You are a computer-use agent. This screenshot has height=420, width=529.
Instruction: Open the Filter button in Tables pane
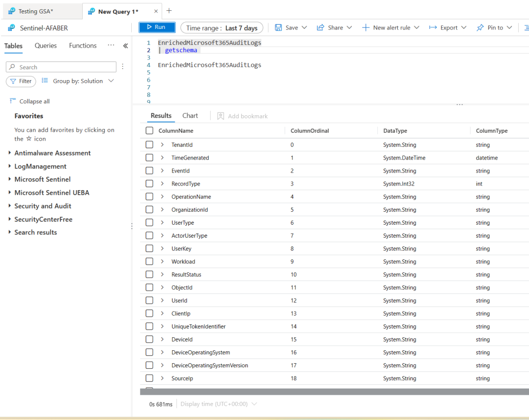pyautogui.click(x=21, y=81)
